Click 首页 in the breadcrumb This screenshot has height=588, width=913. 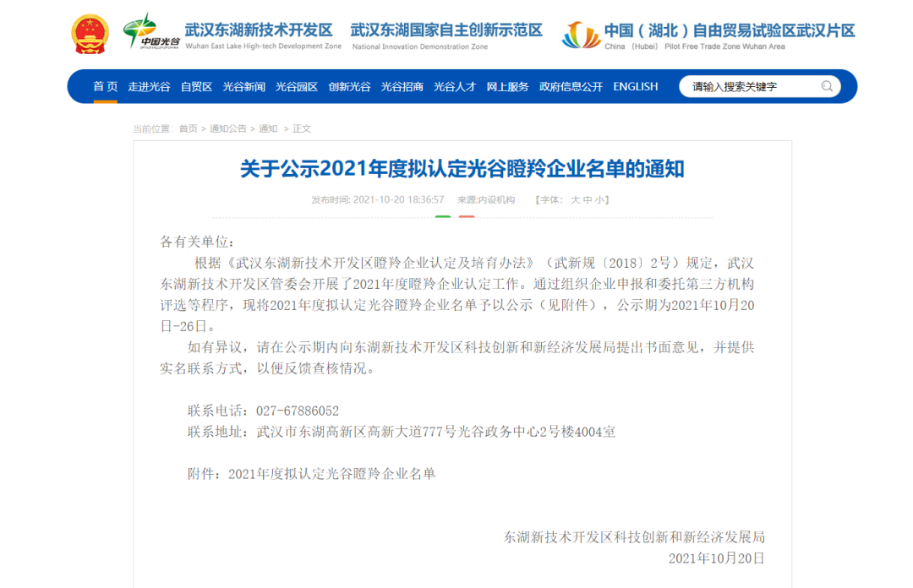[188, 128]
